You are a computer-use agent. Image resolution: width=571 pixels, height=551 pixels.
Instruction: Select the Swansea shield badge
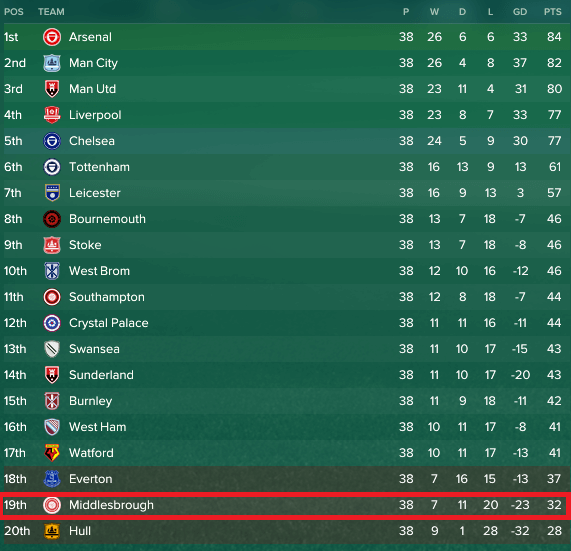[x=52, y=349]
